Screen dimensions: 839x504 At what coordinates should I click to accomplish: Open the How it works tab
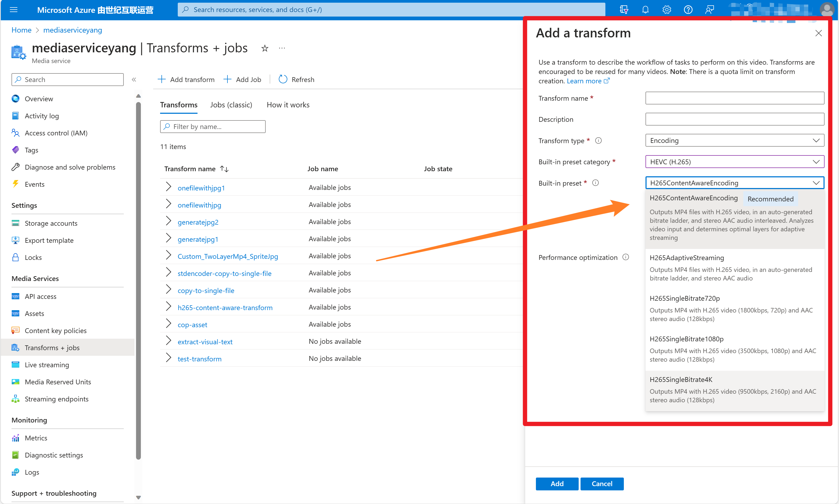(288, 105)
